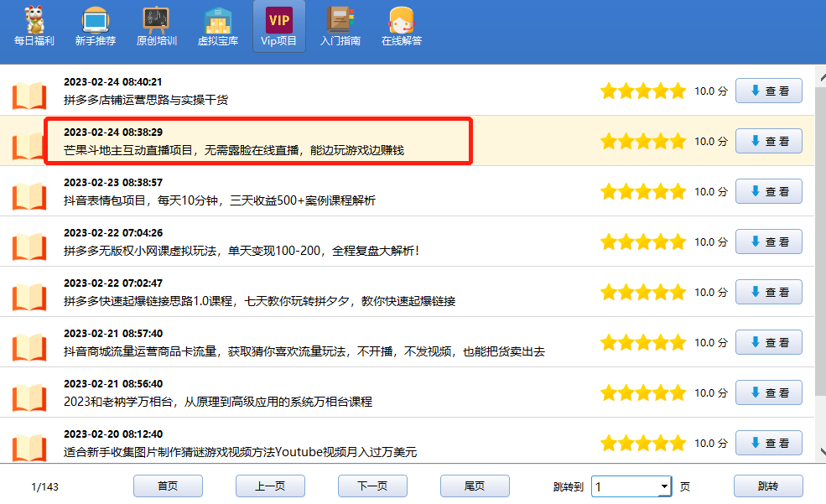
Task: Click 查看 for 拼多多店铺运营思路与实操干货
Action: point(769,91)
